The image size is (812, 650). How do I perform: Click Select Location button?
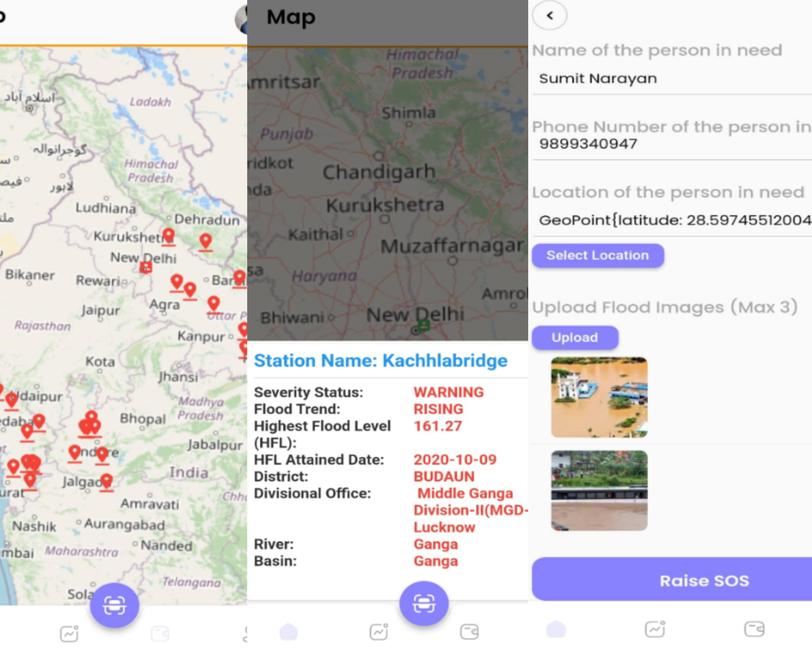(598, 256)
